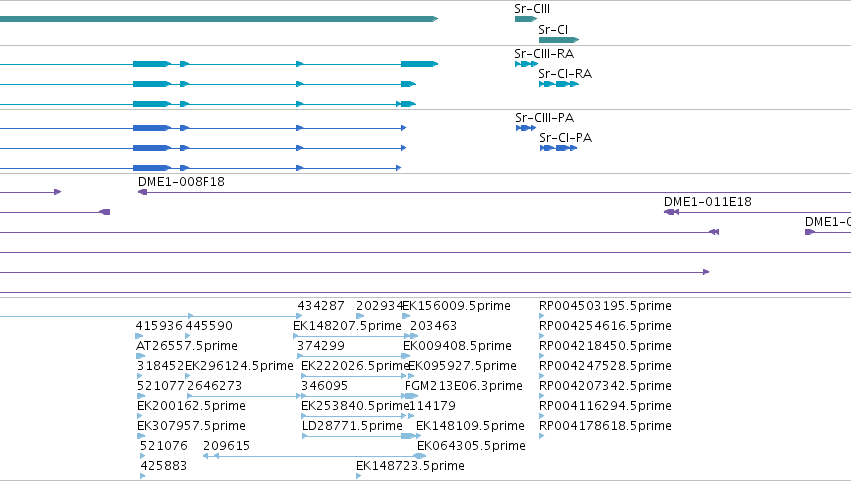Click EK296124.5prime label
The width and height of the screenshot is (851, 481).
coord(239,366)
